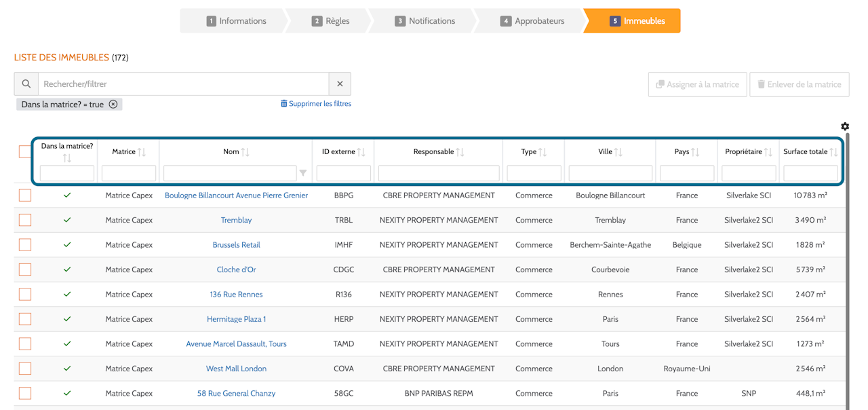This screenshot has height=410, width=868.
Task: Go to the Règles step tab
Action: point(330,21)
